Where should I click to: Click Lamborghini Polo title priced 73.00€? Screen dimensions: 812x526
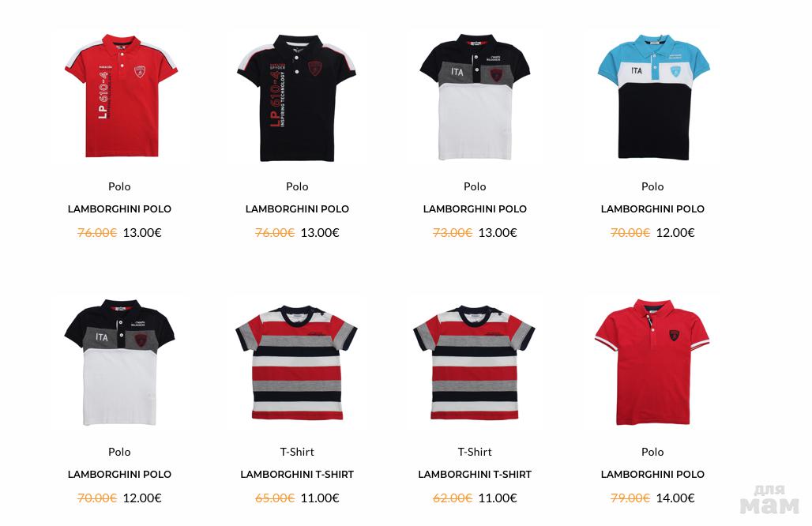475,209
